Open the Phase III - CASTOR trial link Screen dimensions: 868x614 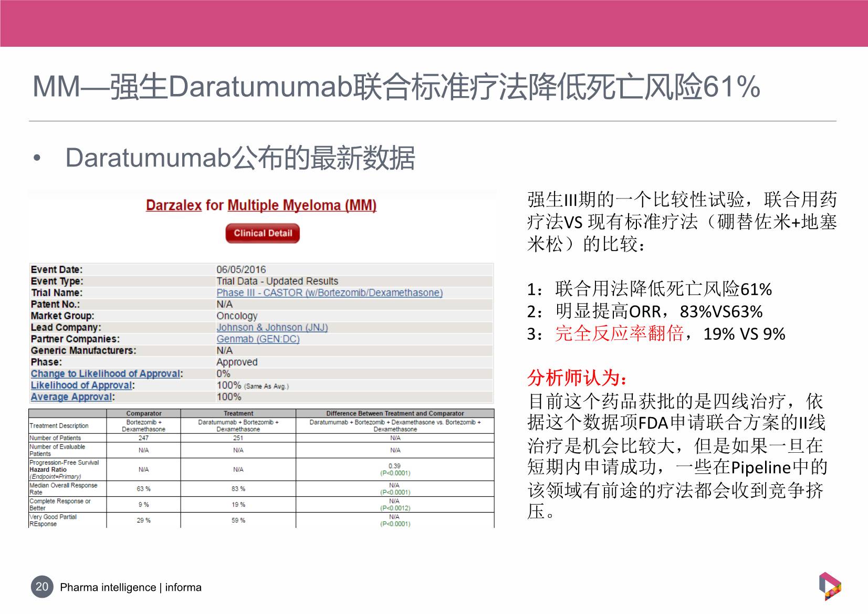(330, 293)
